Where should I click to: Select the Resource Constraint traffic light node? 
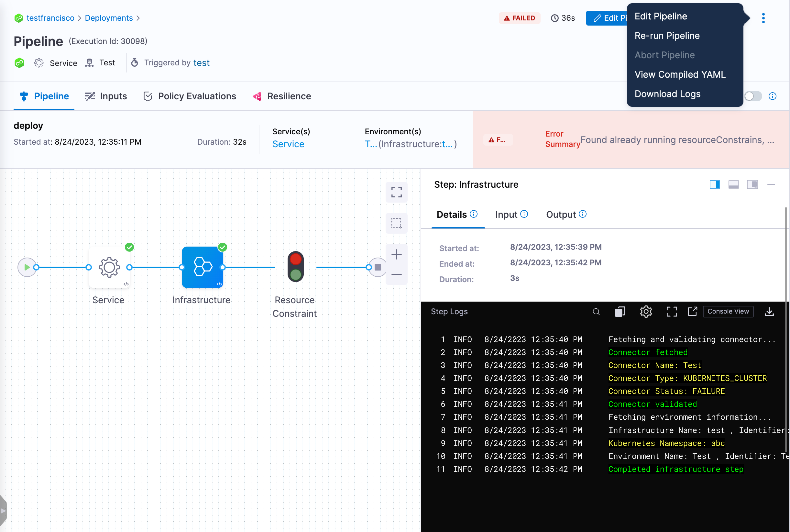(295, 267)
